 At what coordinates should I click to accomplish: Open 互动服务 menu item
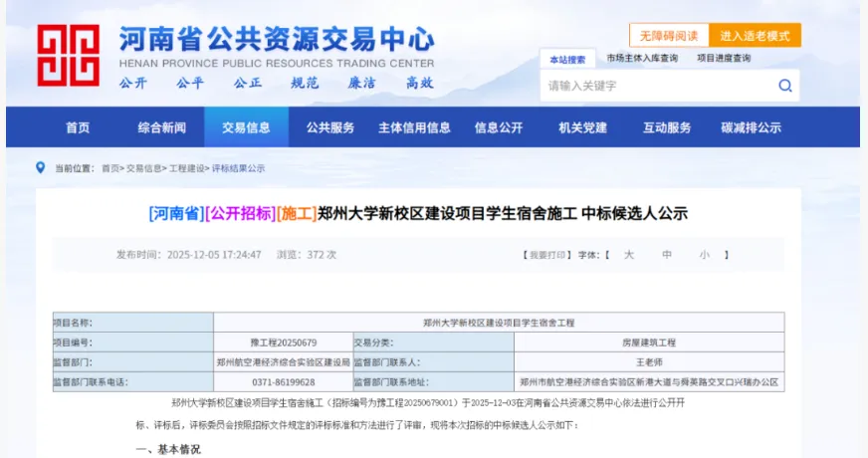coord(667,127)
